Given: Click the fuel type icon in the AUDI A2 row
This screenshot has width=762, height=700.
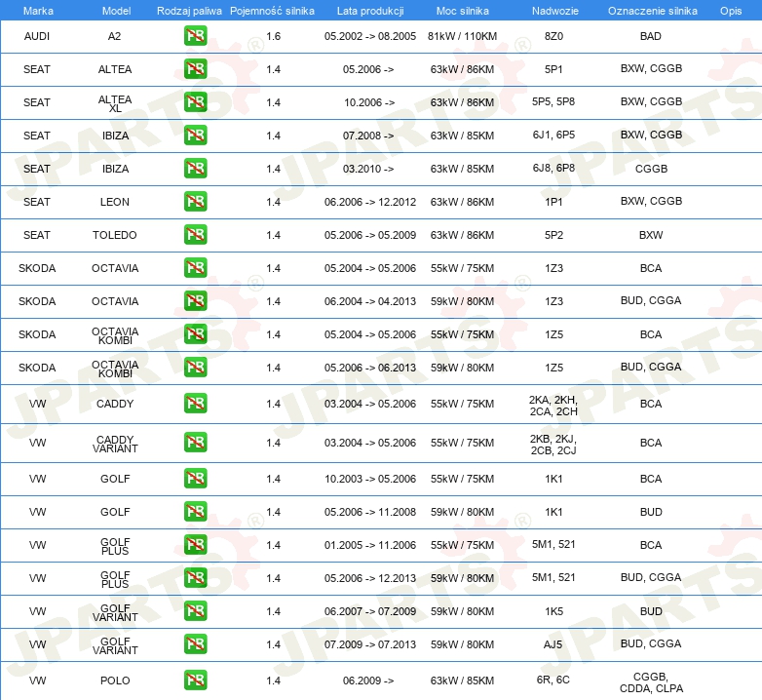Looking at the screenshot, I should [195, 36].
